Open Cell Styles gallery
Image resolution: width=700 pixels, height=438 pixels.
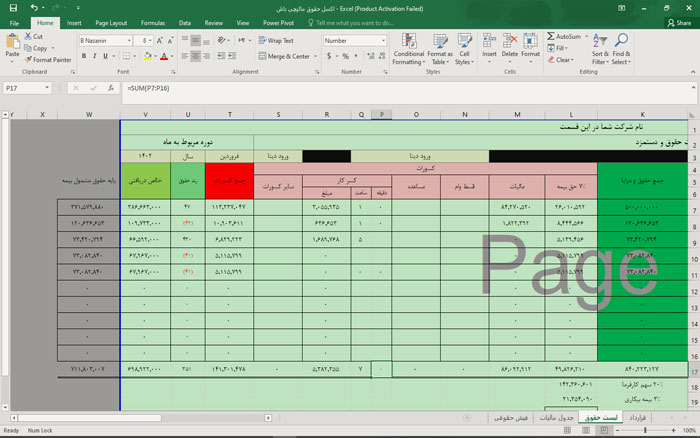(464, 49)
